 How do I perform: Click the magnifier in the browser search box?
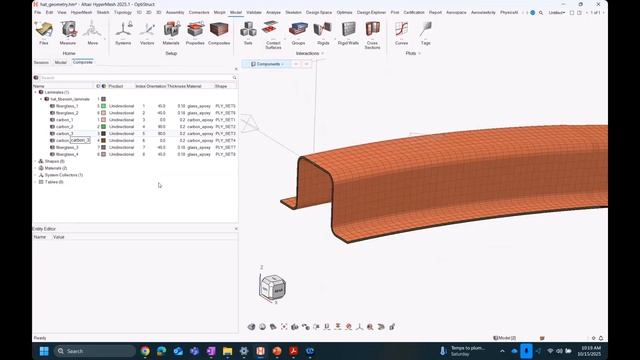click(234, 78)
